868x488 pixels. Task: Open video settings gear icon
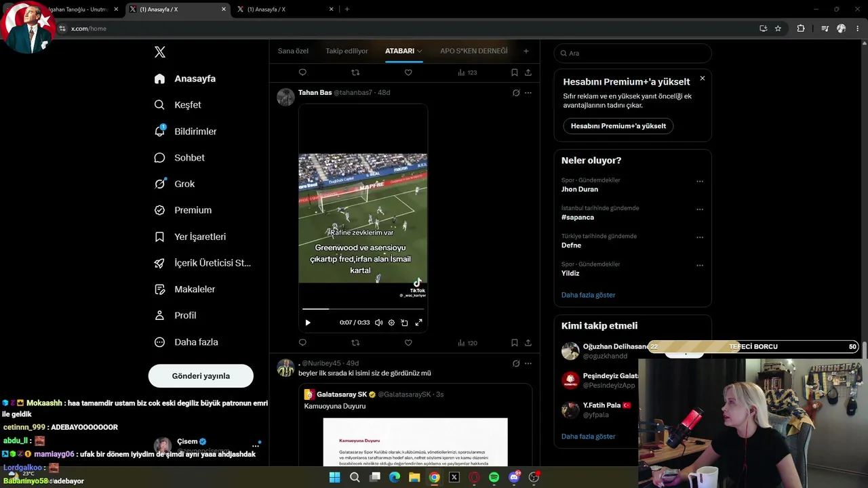391,323
